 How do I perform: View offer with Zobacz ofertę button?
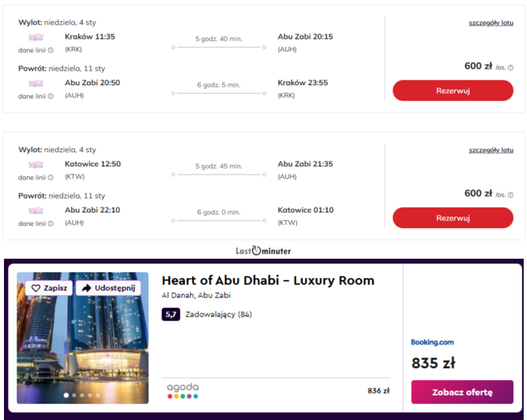[462, 392]
